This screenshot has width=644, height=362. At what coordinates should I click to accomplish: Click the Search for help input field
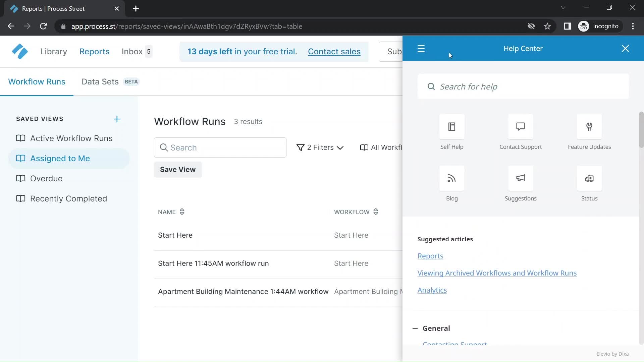pos(523,86)
